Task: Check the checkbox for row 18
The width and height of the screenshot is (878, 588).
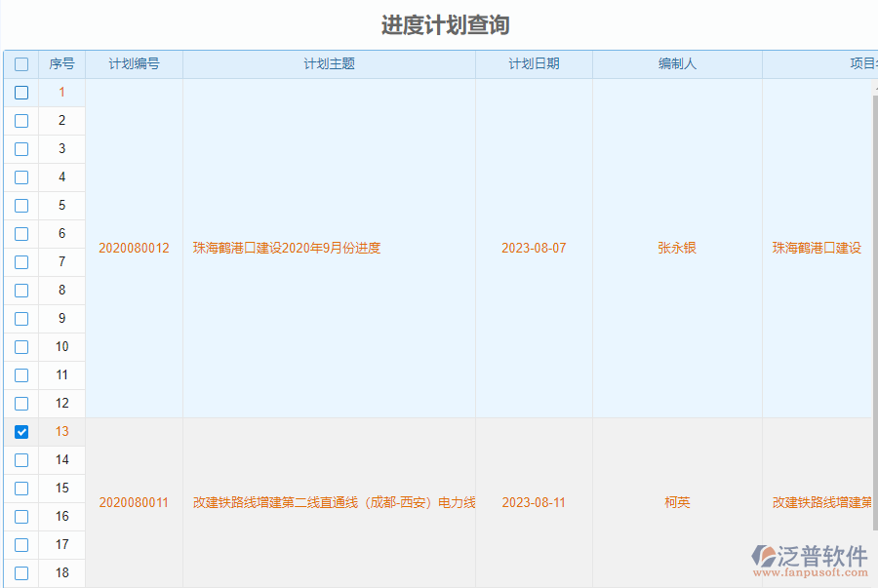Action: click(21, 572)
